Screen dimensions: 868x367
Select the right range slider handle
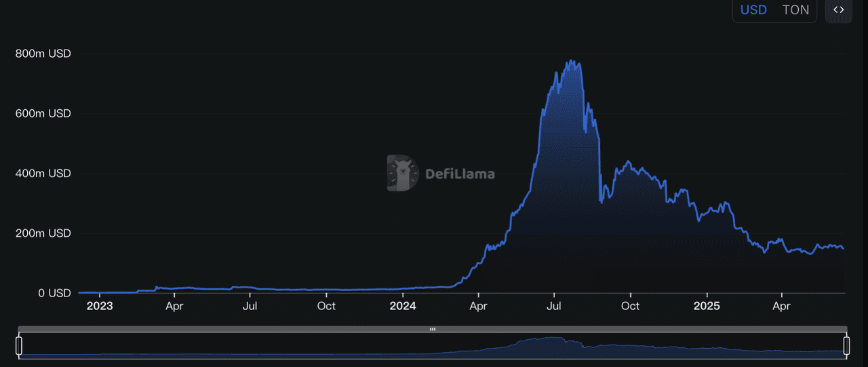click(846, 346)
